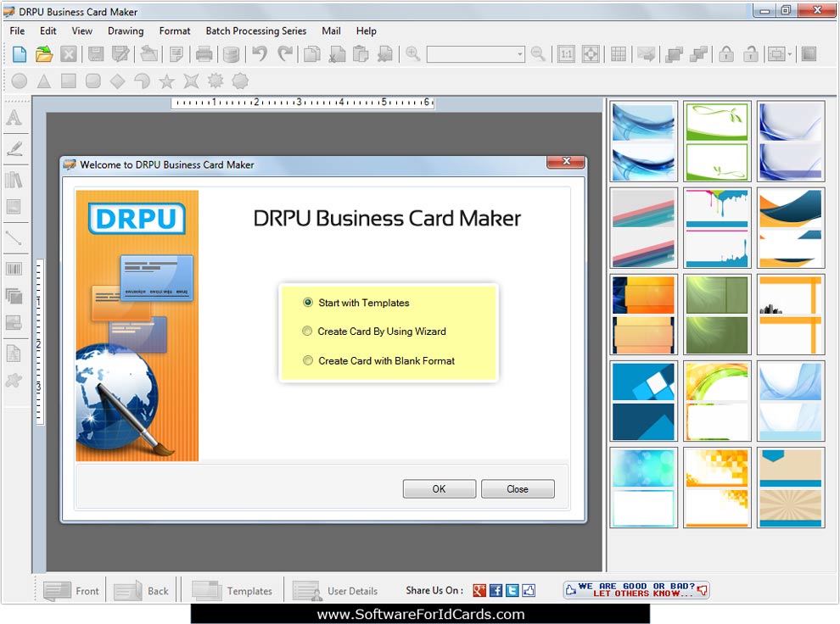Click the Redo arrow icon
The width and height of the screenshot is (840, 624).
tap(286, 54)
